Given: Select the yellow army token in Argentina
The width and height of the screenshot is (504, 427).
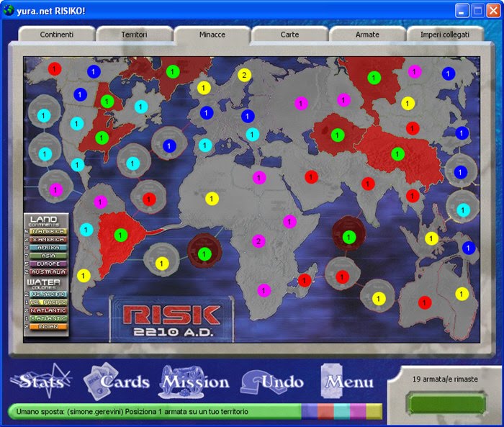Looking at the screenshot, I should 84,276.
